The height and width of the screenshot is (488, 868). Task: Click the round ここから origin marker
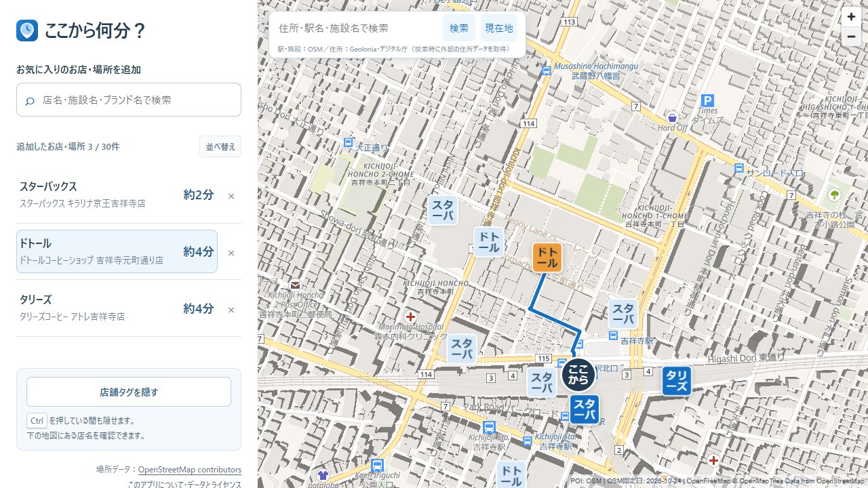(578, 375)
